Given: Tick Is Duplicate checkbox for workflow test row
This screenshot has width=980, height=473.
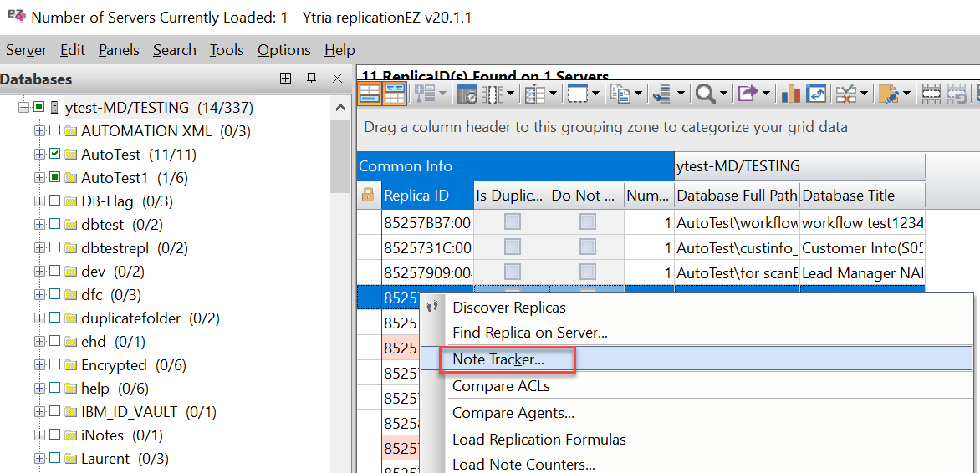Looking at the screenshot, I should point(512,222).
